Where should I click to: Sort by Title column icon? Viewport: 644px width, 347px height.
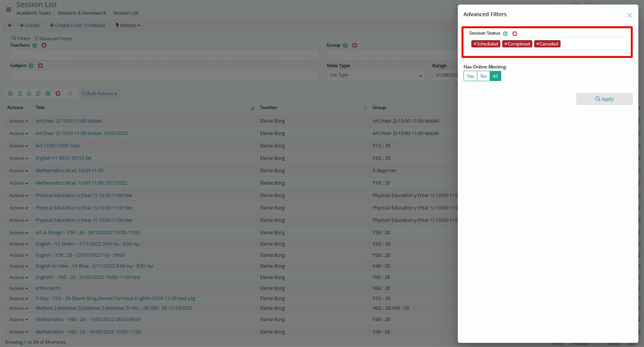[x=253, y=109]
